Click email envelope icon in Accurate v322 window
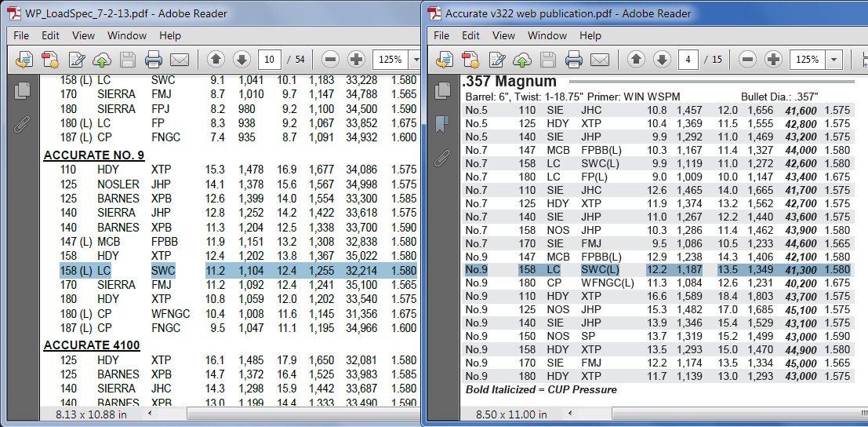The image size is (868, 427). pos(600,60)
